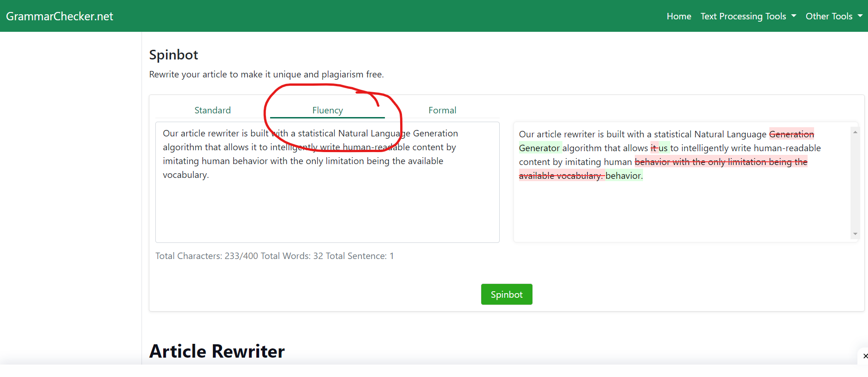Click the green highlighted "behavior." in output
This screenshot has height=377, width=868.
pos(624,176)
